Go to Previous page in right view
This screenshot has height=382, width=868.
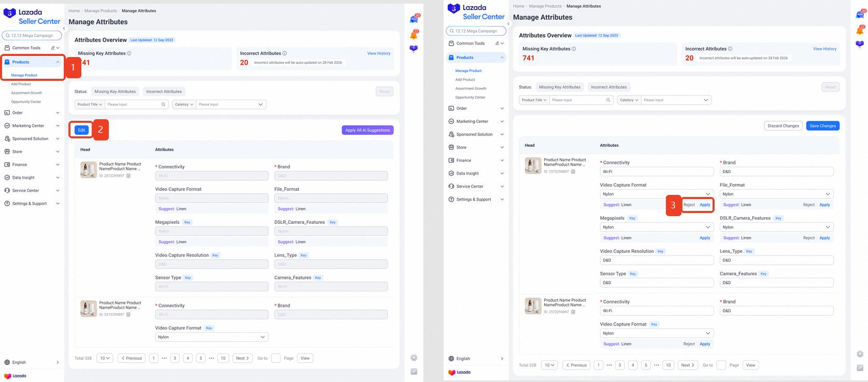click(x=576, y=365)
